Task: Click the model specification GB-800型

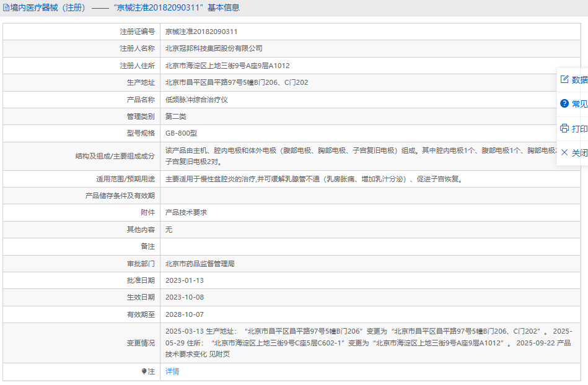Action: point(181,133)
